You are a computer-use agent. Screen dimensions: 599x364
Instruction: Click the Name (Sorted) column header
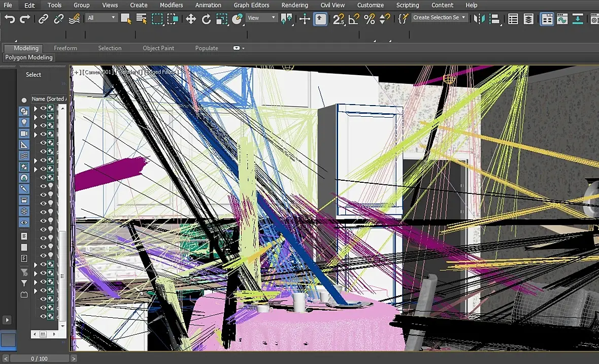tap(48, 99)
